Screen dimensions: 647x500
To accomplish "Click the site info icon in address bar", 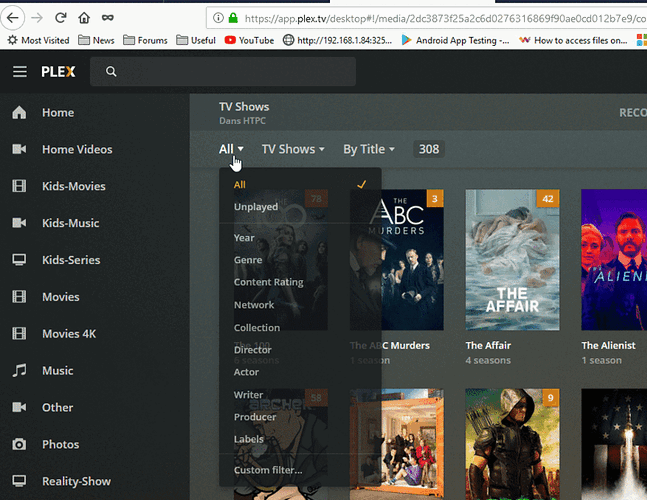I will (x=218, y=18).
